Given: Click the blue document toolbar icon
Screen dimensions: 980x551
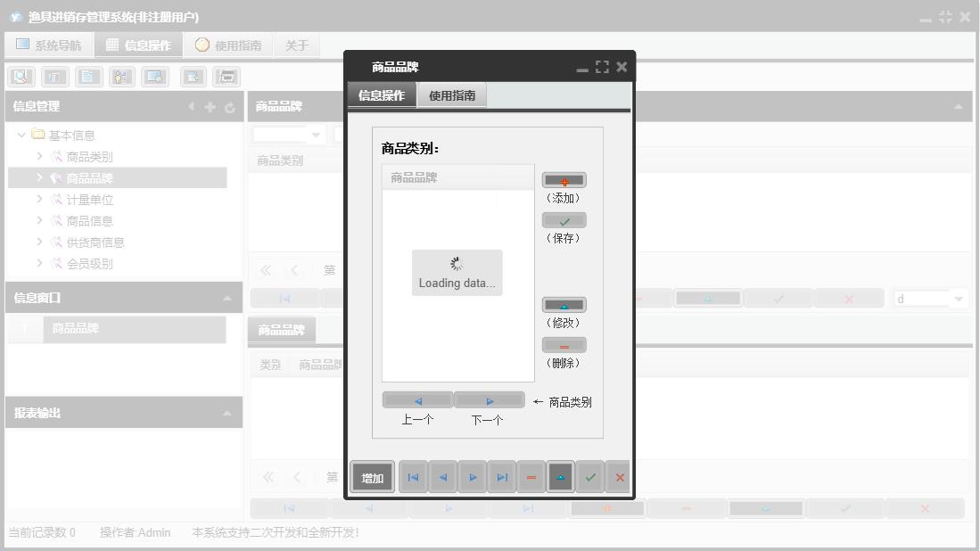Looking at the screenshot, I should (x=89, y=77).
